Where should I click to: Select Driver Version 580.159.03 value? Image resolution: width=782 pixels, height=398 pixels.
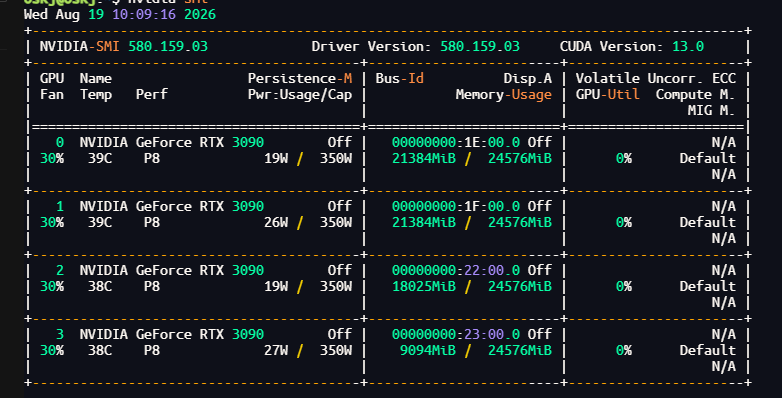(x=480, y=46)
